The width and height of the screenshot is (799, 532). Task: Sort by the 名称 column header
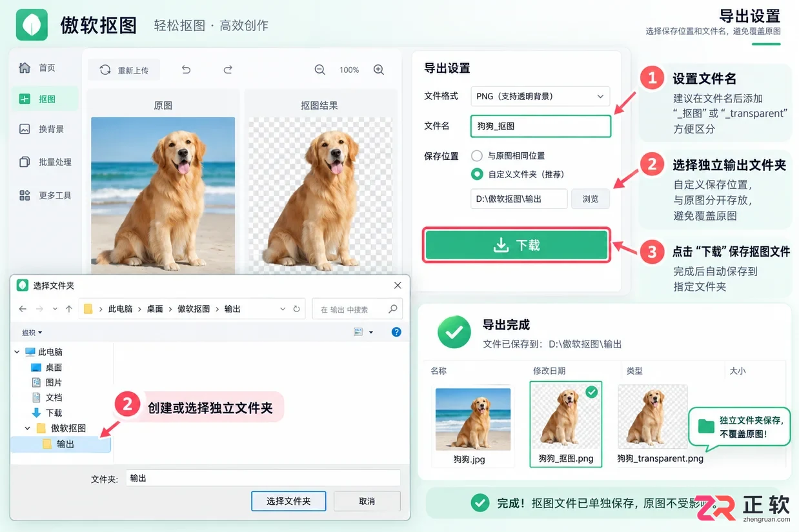point(439,371)
